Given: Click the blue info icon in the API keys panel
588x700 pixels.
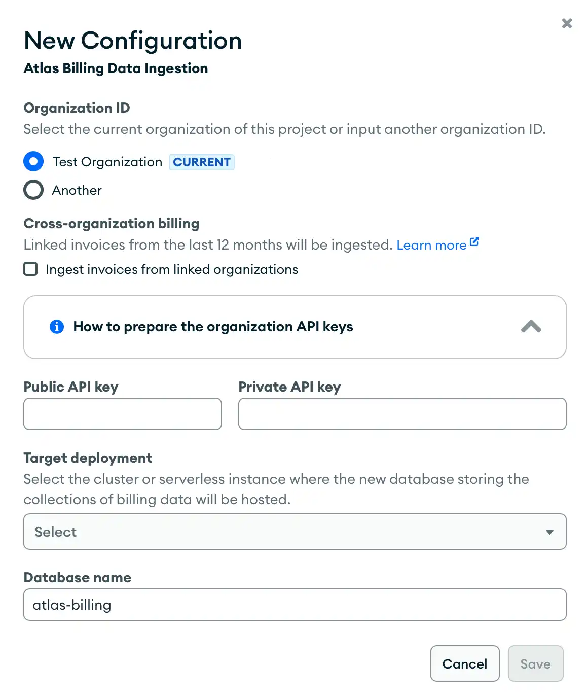Looking at the screenshot, I should click(x=57, y=327).
